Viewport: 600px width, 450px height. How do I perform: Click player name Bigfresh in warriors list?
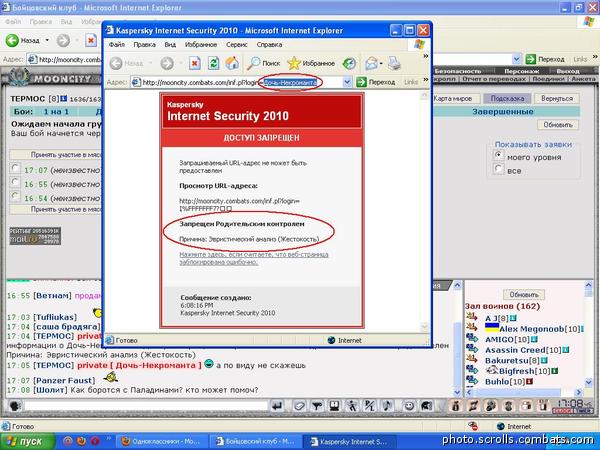[x=517, y=371]
